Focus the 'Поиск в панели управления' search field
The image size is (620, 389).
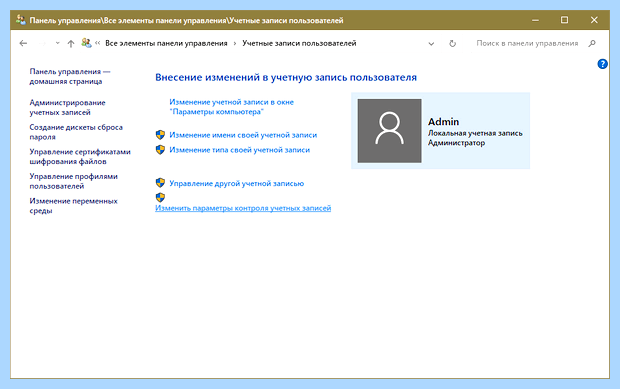point(527,43)
